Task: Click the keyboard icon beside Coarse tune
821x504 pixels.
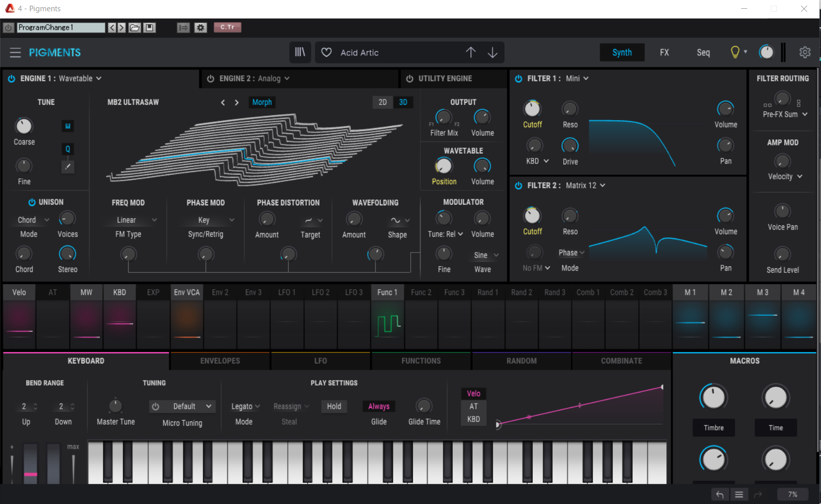Action: click(68, 126)
